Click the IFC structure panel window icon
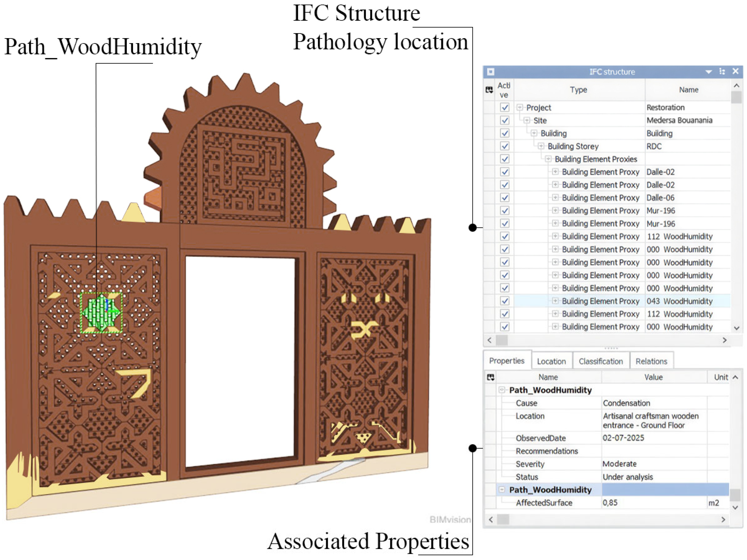 click(x=491, y=72)
